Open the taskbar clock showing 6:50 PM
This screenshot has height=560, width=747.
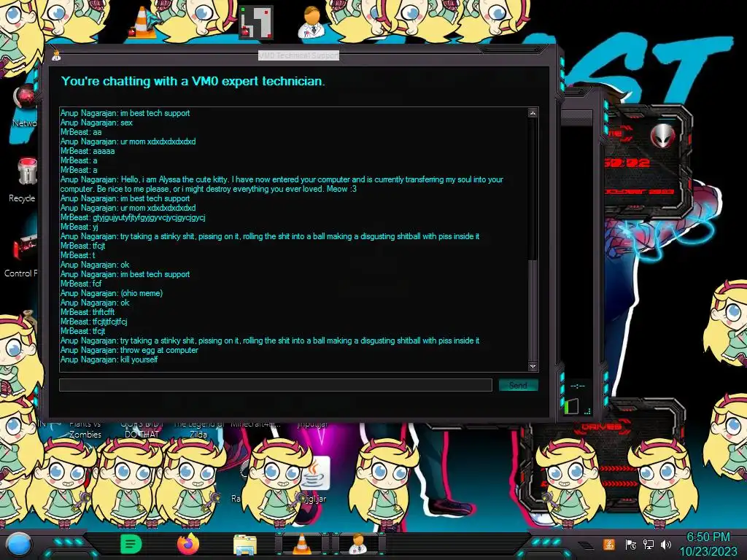tap(708, 544)
